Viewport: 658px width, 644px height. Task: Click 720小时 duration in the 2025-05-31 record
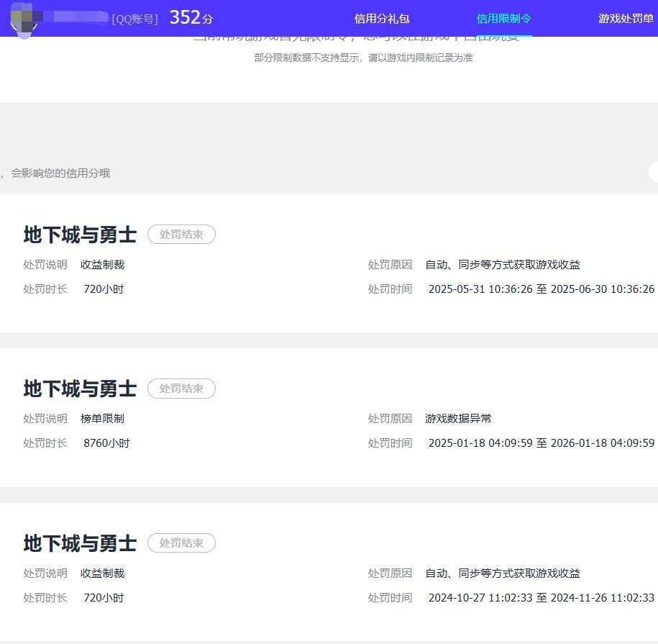104,289
